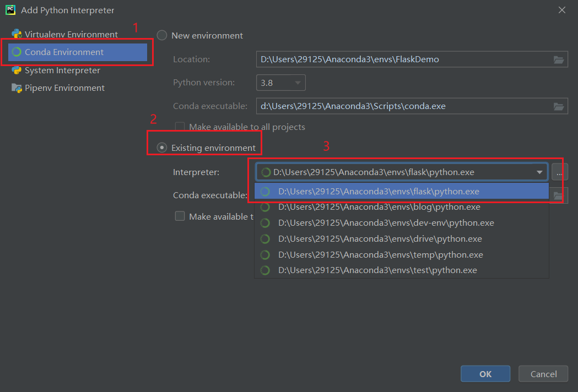
Task: Click the Conda Environment ring icon
Action: pos(17,52)
